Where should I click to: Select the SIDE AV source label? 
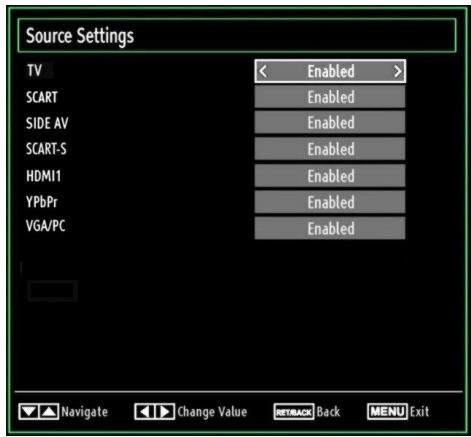pos(47,123)
